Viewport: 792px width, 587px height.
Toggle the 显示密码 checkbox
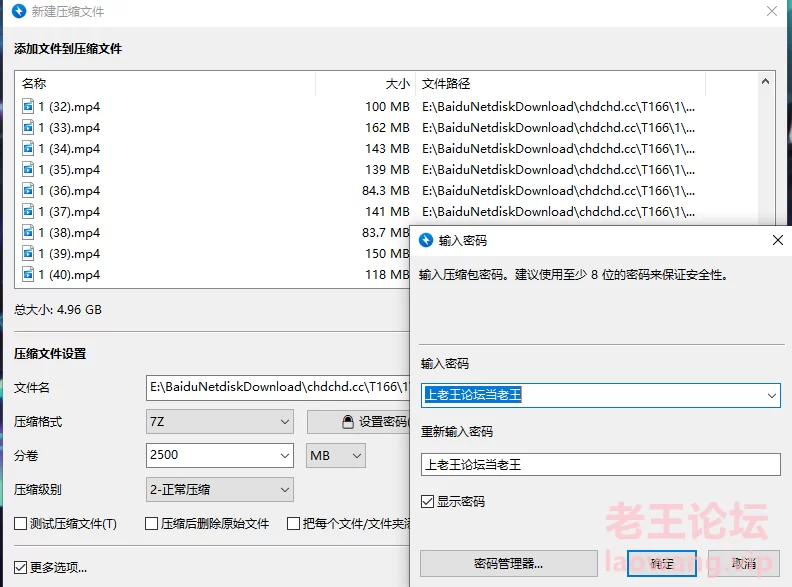[427, 502]
